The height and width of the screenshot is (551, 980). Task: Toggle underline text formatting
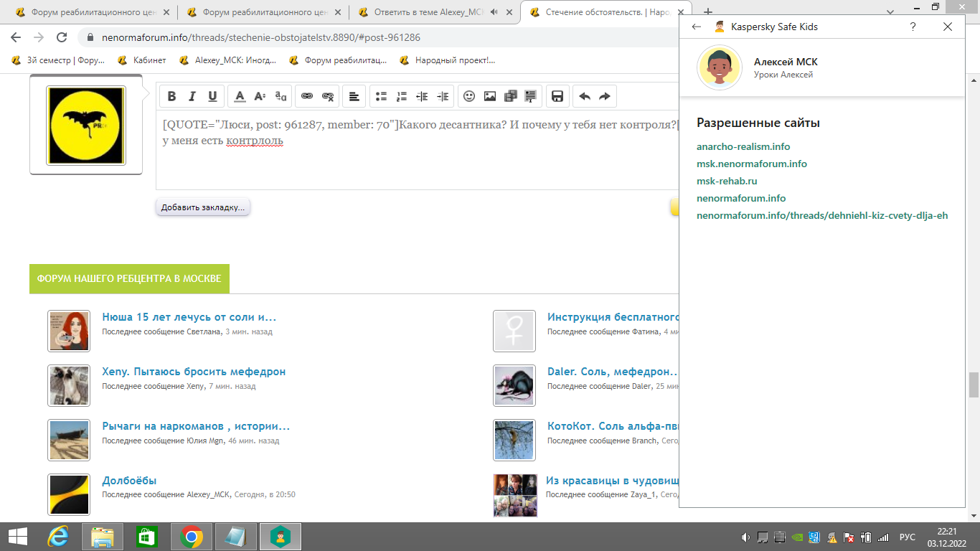(x=212, y=96)
